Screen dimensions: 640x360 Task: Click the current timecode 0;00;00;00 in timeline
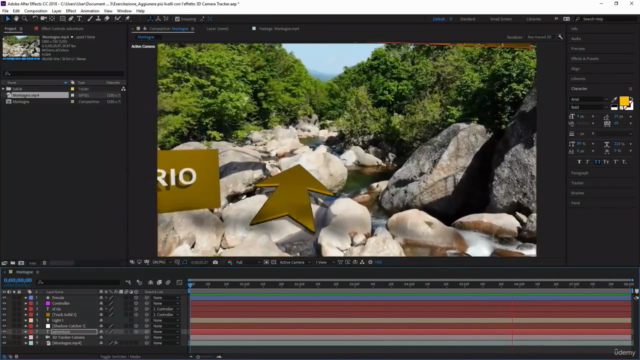tap(18, 280)
